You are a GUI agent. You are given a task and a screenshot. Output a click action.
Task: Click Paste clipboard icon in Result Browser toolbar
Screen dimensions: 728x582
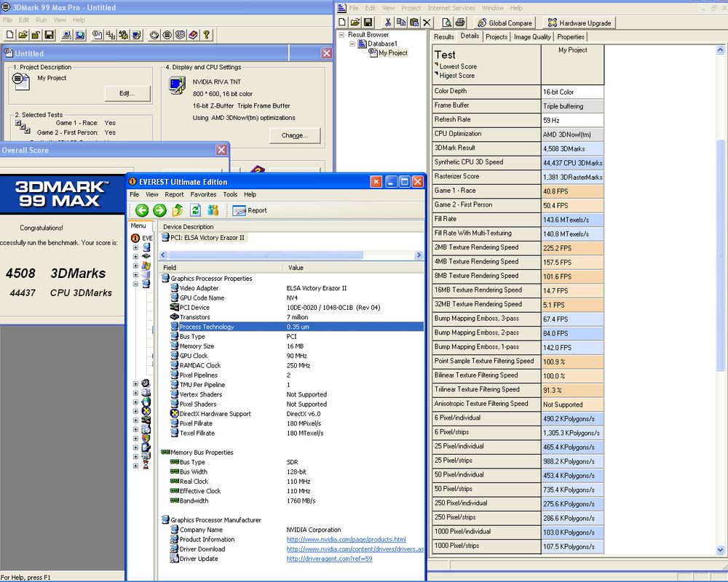(414, 23)
